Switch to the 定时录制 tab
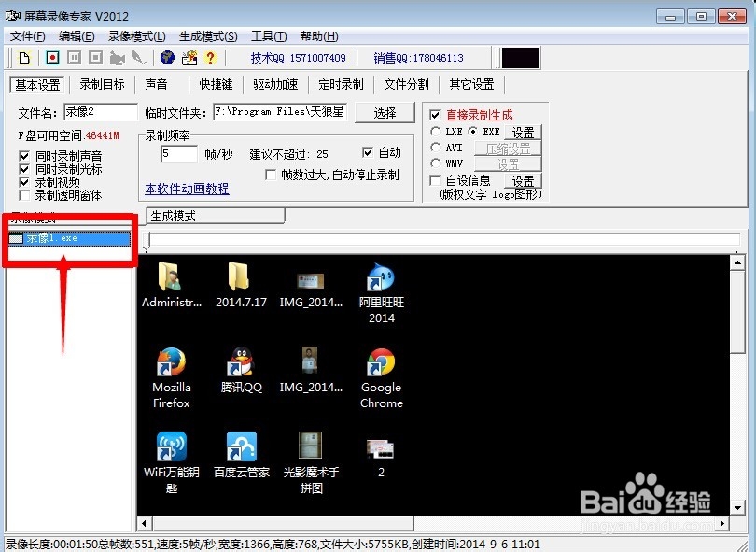 (x=341, y=84)
